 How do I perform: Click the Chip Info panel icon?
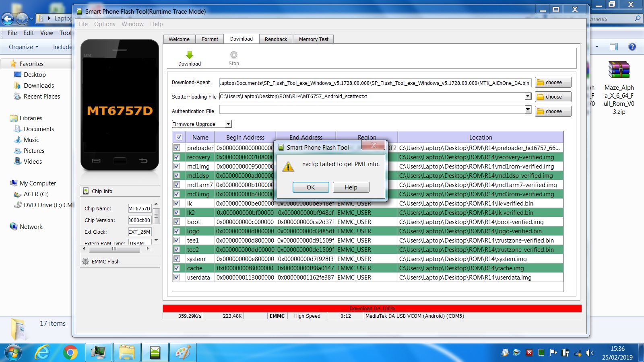[86, 191]
